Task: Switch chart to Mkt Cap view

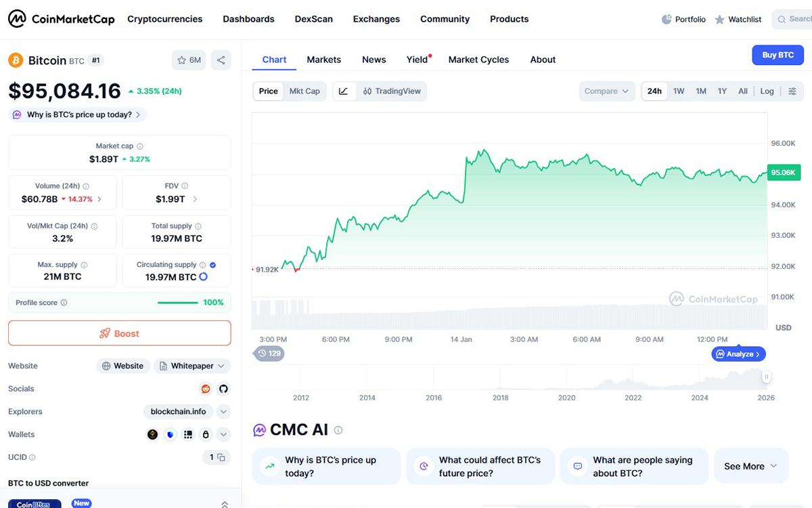Action: click(x=304, y=91)
